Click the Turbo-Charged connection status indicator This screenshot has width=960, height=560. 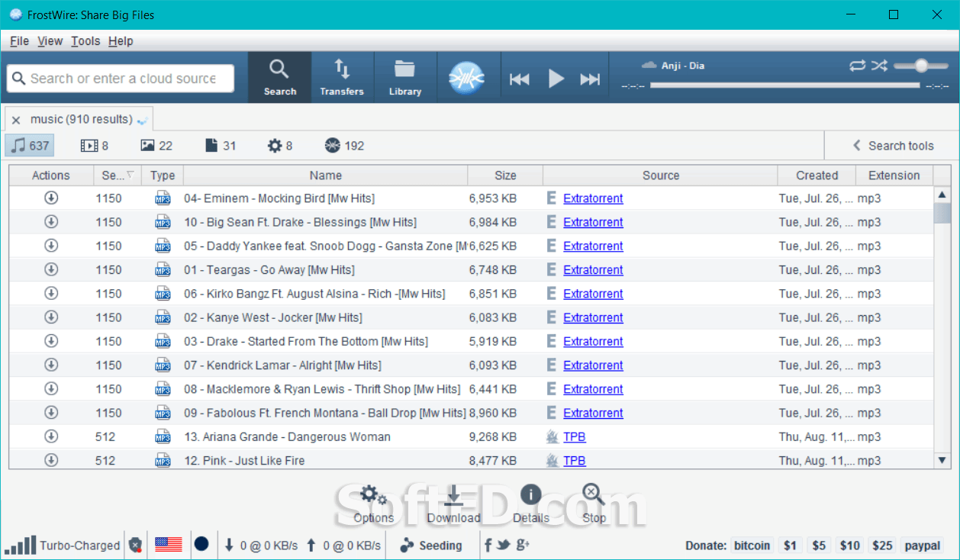pos(63,545)
